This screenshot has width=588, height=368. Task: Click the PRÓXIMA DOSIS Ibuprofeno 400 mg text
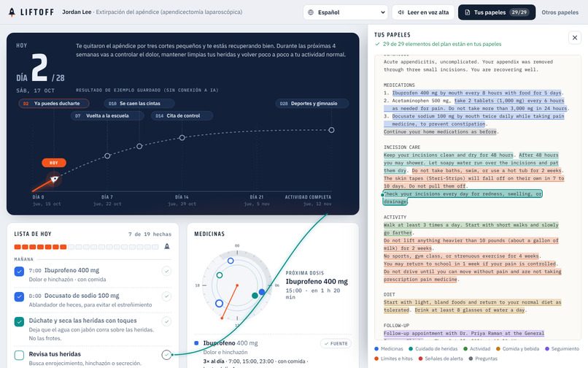(x=317, y=281)
